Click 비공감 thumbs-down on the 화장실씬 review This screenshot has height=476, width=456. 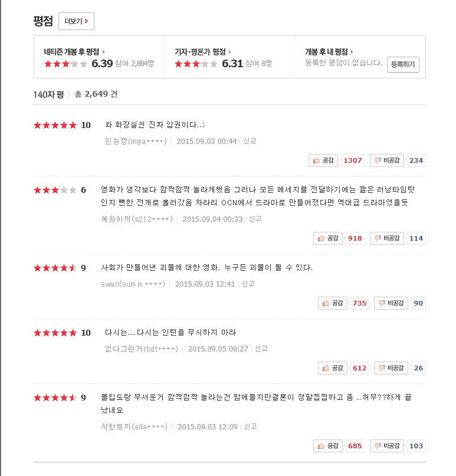387,160
